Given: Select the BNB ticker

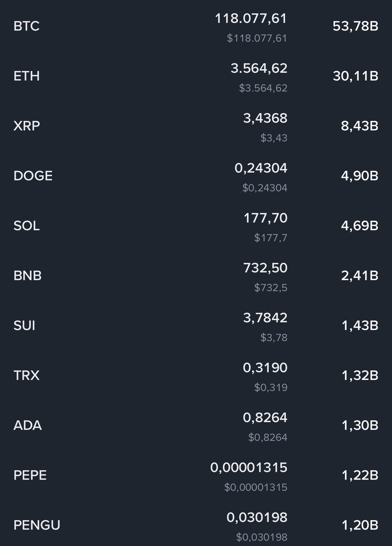Looking at the screenshot, I should coord(28,276).
